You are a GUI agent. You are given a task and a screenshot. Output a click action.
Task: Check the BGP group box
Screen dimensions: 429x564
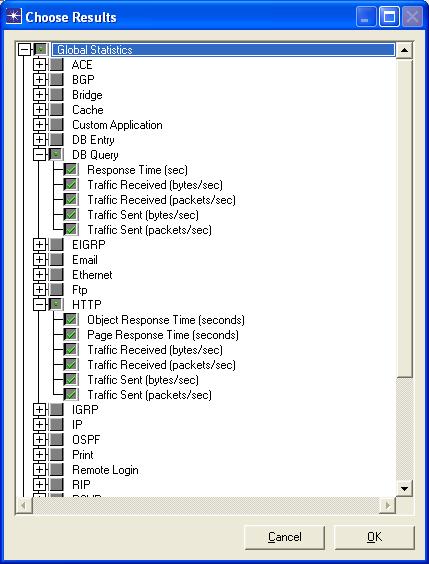(x=56, y=79)
